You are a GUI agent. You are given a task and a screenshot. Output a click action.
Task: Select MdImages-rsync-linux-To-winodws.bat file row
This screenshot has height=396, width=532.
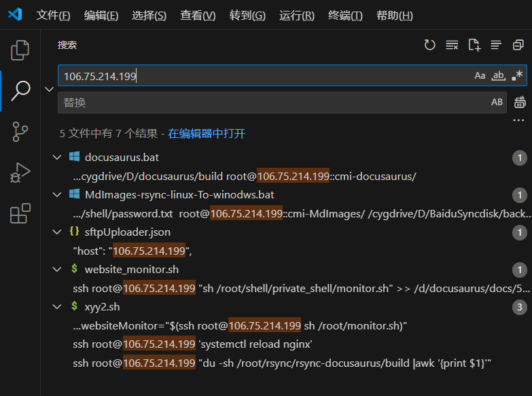[x=286, y=194]
